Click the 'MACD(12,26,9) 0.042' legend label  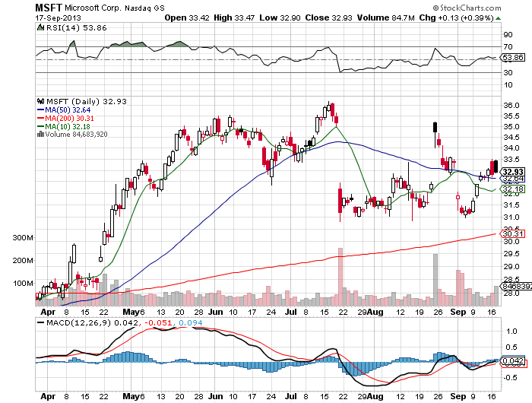[92, 322]
